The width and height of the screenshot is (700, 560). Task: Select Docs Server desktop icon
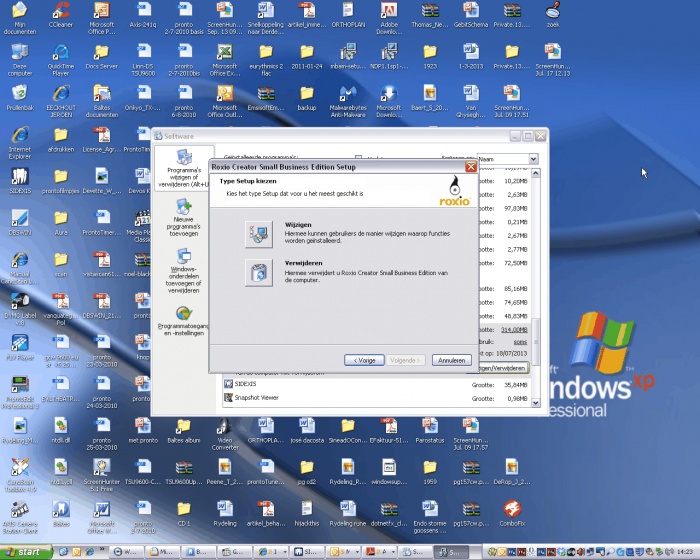point(101,56)
